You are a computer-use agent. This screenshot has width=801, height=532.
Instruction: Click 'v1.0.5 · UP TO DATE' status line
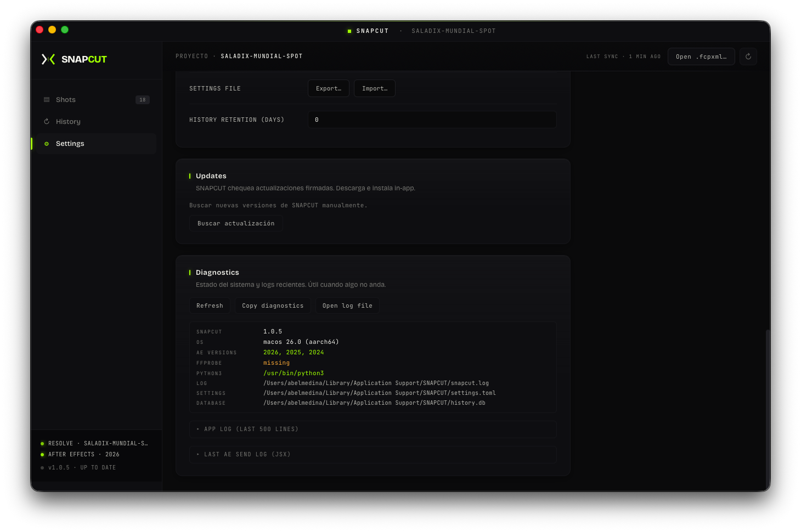click(82, 468)
